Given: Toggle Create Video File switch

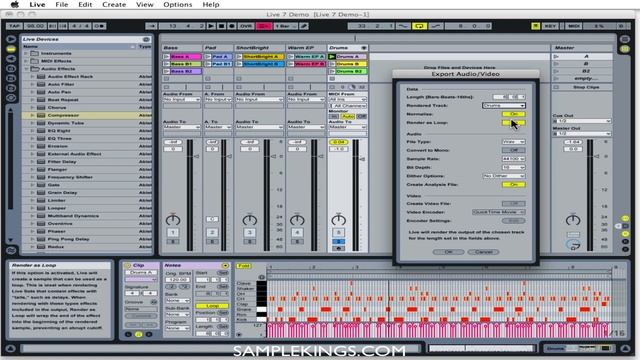Looking at the screenshot, I should tap(513, 203).
